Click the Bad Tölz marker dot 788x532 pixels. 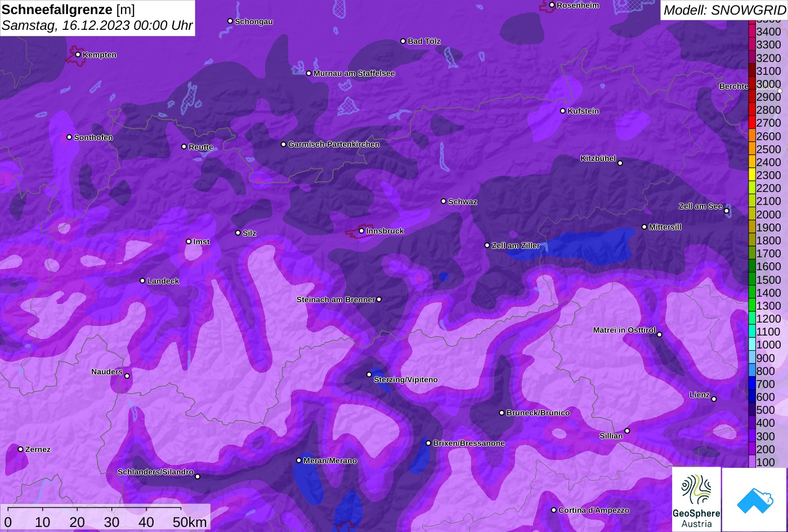pos(403,41)
